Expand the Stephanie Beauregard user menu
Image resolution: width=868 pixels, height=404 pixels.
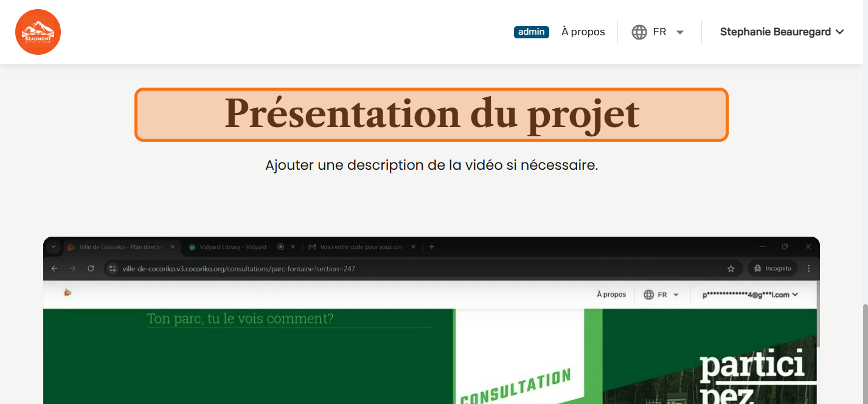(782, 32)
